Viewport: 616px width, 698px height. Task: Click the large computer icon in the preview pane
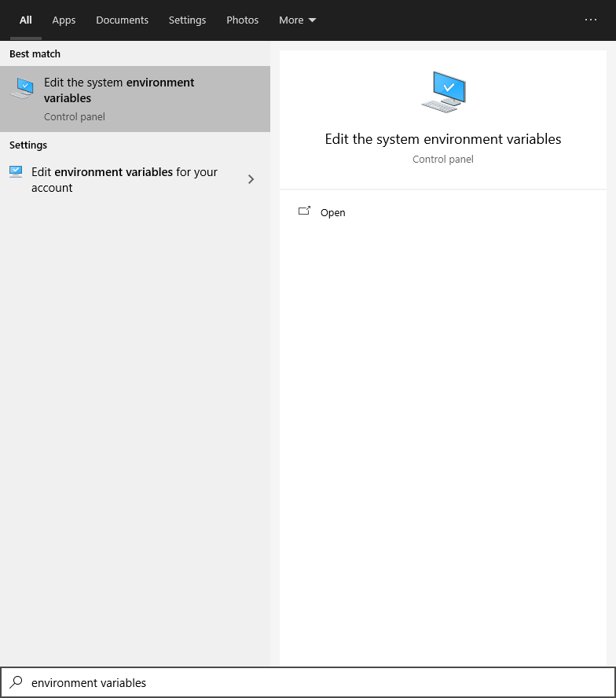click(x=443, y=92)
